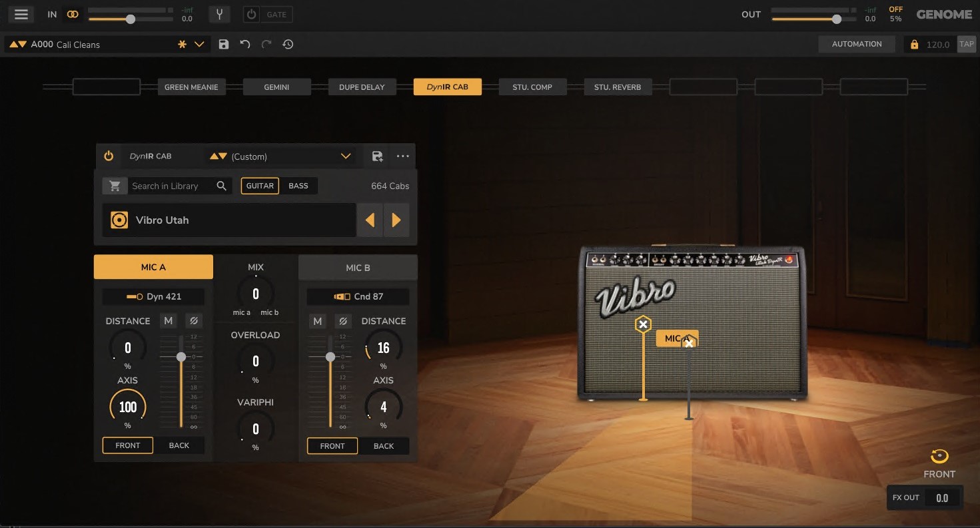The width and height of the screenshot is (980, 528).
Task: Click the VARIPHI knob
Action: [x=255, y=428]
